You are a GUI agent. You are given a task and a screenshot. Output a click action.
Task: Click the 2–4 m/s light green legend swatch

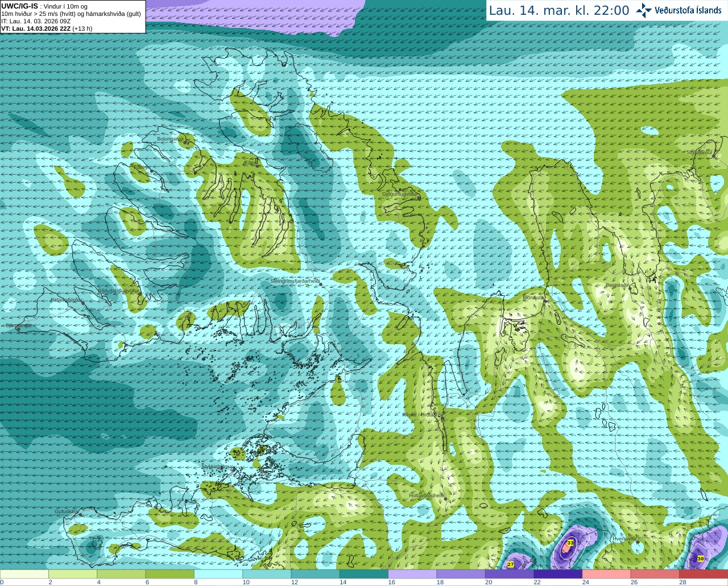point(73,574)
